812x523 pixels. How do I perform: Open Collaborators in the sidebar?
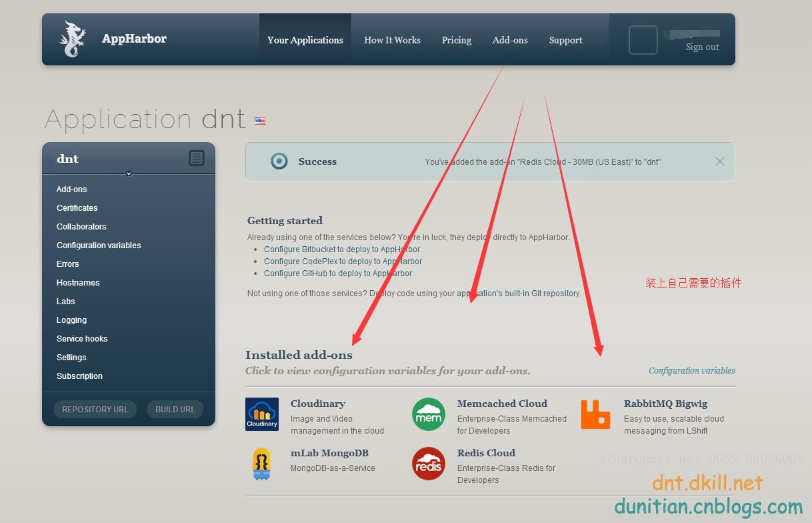point(81,227)
